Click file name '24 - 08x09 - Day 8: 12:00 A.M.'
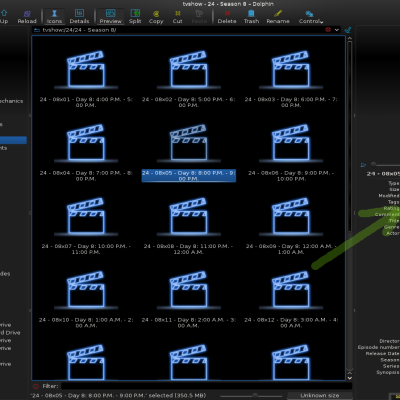Screen dimensions: 400x400 pyautogui.click(x=291, y=249)
